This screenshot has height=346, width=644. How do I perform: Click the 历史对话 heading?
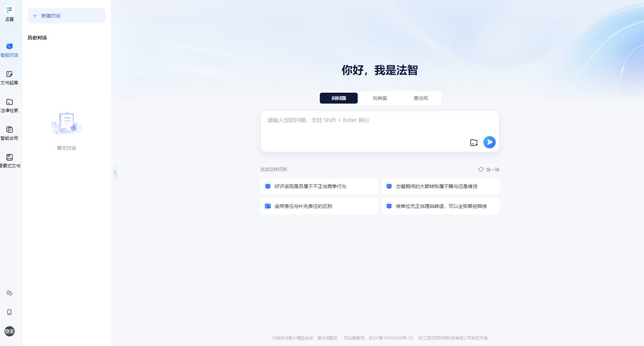(x=37, y=38)
